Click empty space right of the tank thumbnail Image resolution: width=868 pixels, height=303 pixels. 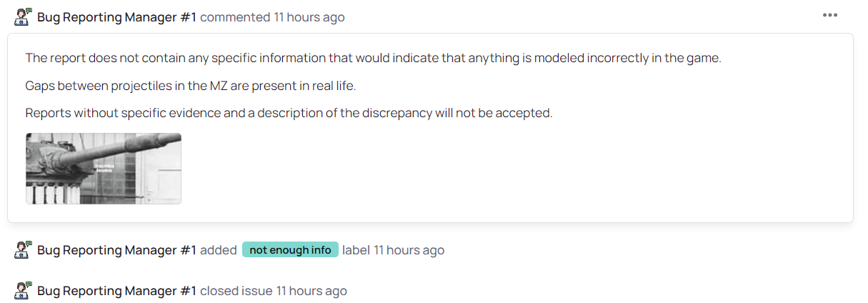(x=500, y=169)
